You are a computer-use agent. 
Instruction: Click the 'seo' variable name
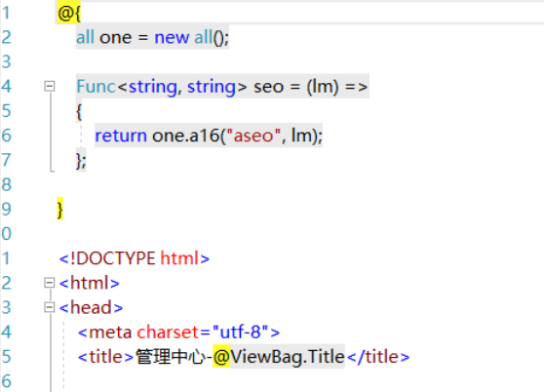(x=268, y=87)
